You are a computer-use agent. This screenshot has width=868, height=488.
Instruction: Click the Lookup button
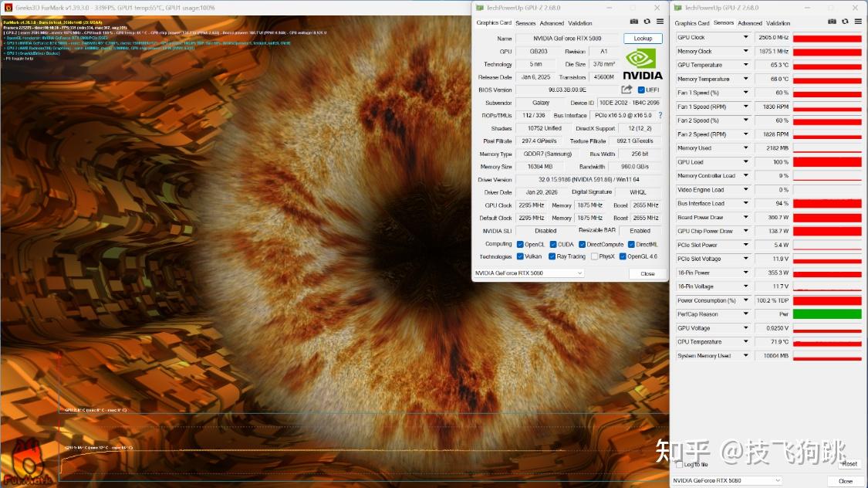click(643, 38)
